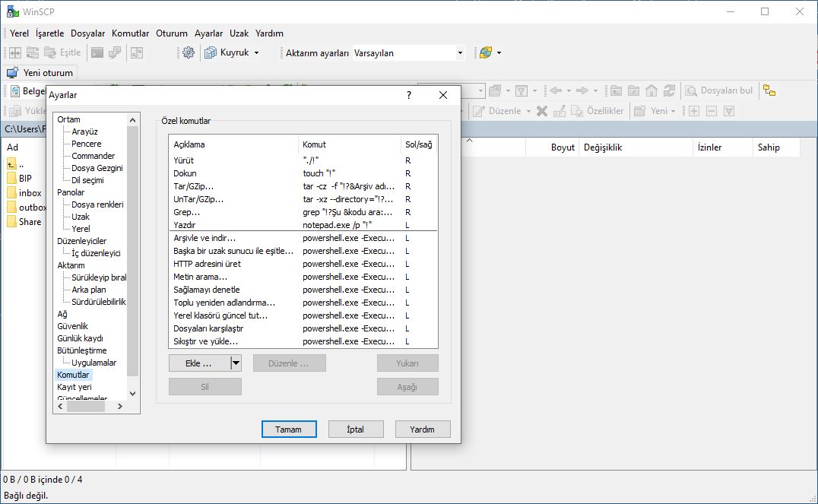
Task: Click the Tamam button
Action: pos(288,430)
